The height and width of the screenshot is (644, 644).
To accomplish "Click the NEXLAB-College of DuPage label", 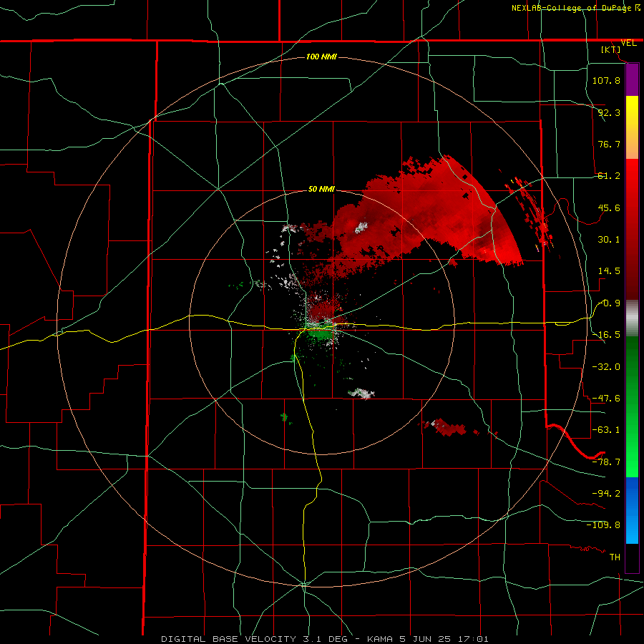I will (572, 8).
